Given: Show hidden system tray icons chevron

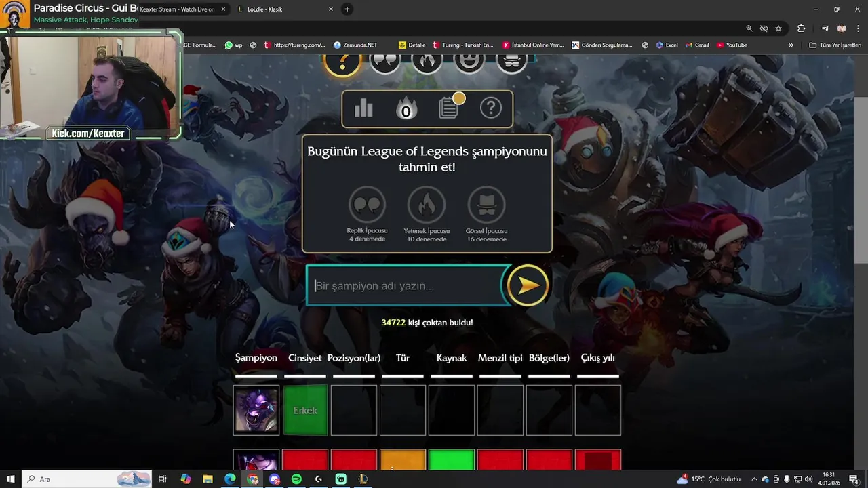Looking at the screenshot, I should [x=754, y=479].
